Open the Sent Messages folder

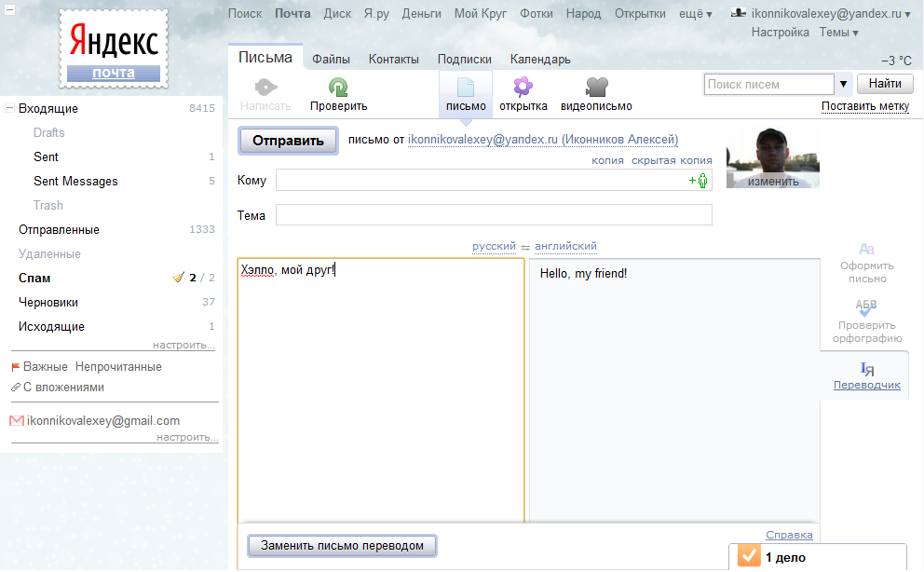75,182
